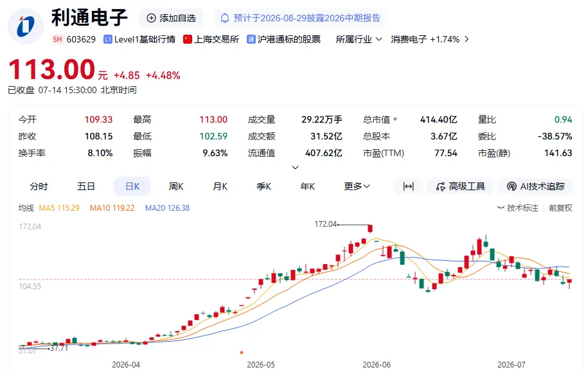Click the 沪港通标的股票 badge icon
Viewport: 588px width, 372px height.
point(251,39)
